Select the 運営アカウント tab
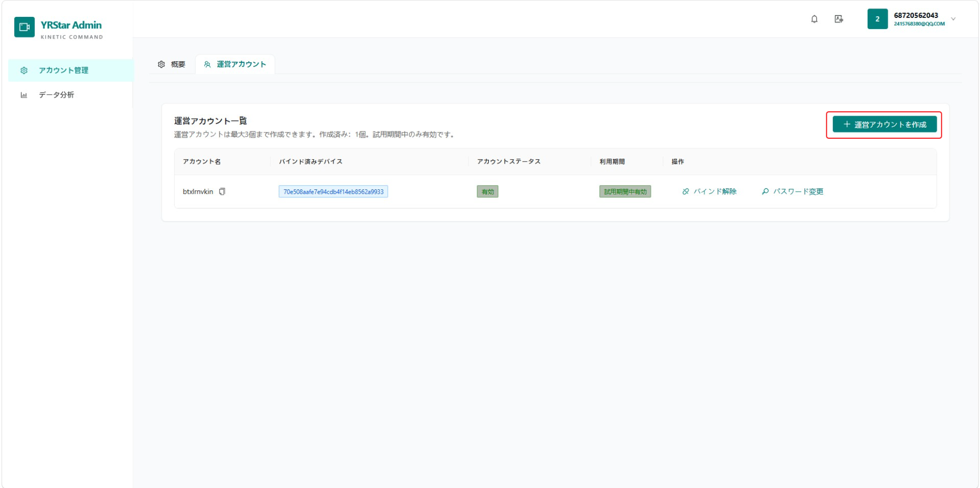 235,64
